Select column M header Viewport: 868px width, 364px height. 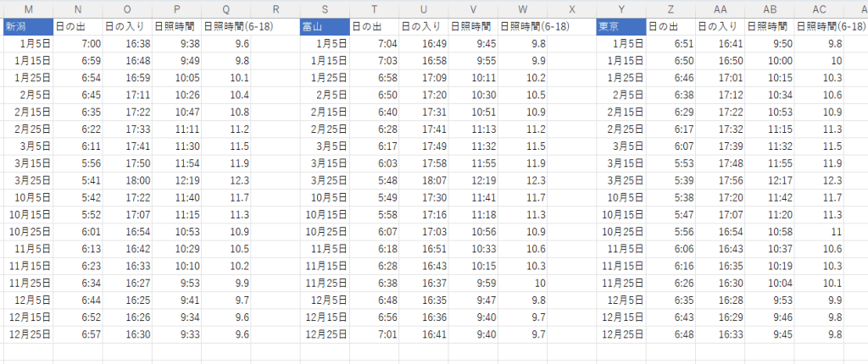pos(28,8)
